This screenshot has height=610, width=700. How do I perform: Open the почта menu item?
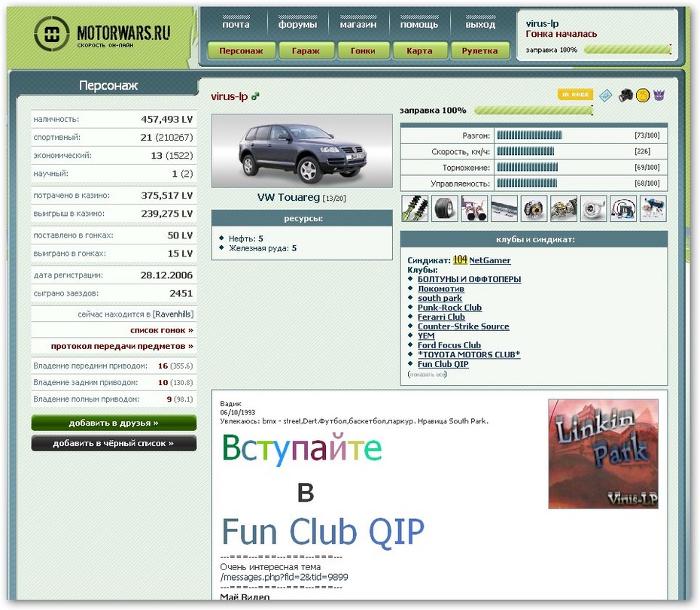click(236, 24)
